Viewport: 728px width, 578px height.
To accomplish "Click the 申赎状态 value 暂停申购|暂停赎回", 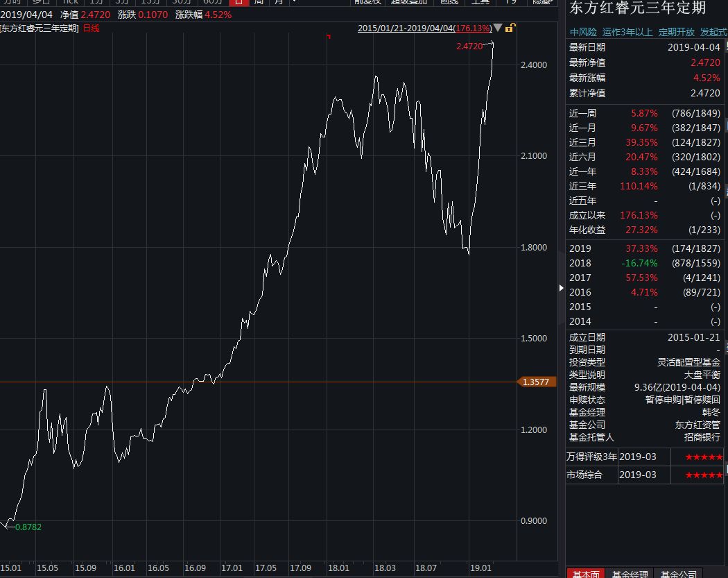I will (682, 400).
